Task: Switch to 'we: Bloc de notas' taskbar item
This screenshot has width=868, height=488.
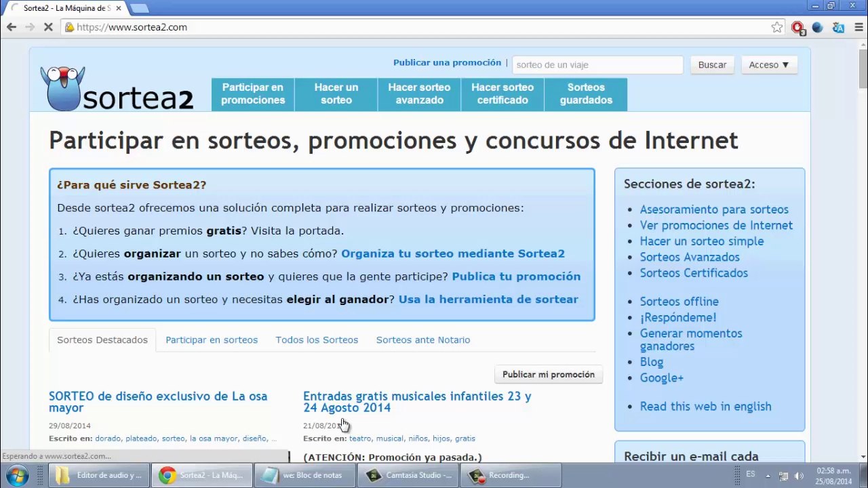Action: [305, 475]
